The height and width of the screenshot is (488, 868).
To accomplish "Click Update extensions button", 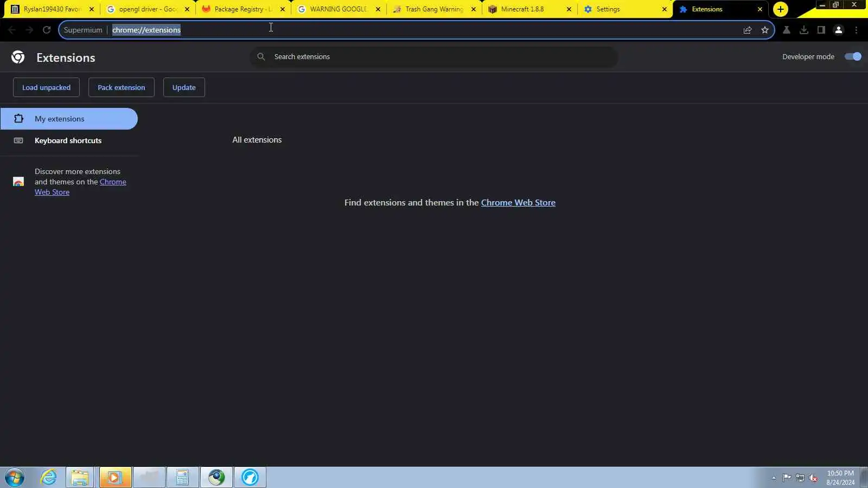I will click(184, 87).
